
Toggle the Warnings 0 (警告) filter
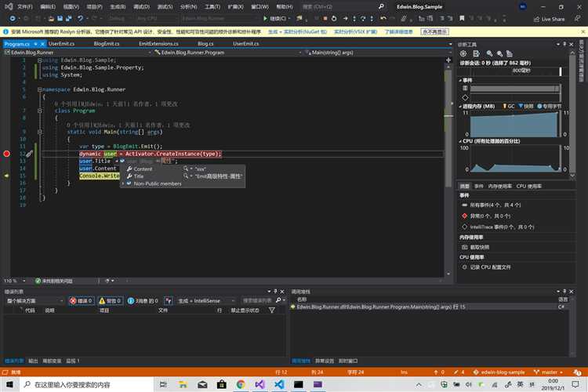[x=111, y=301]
